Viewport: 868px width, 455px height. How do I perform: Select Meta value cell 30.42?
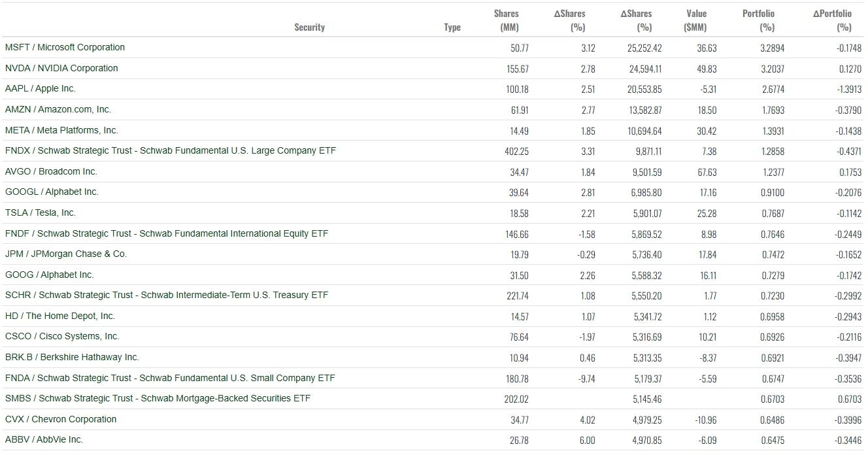pyautogui.click(x=707, y=131)
